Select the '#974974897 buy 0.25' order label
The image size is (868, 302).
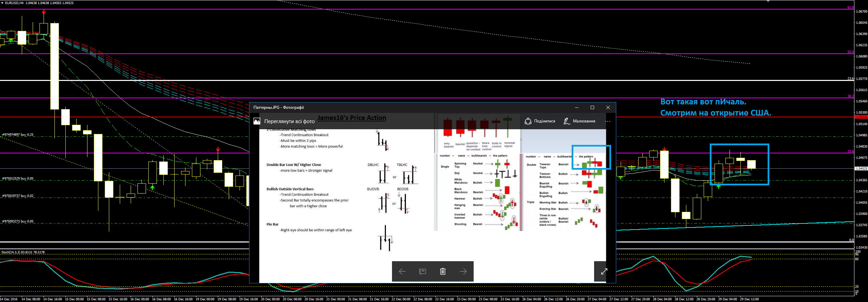(18, 135)
